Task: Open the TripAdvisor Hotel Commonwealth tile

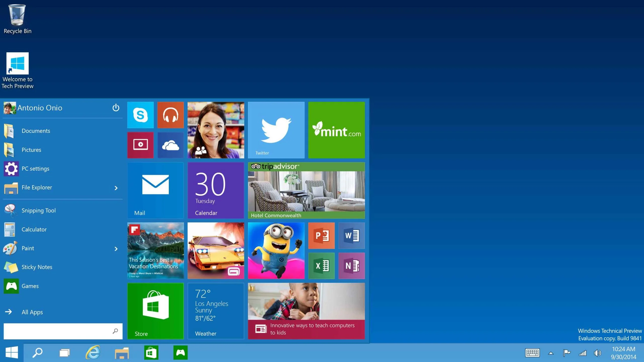Action: click(306, 190)
